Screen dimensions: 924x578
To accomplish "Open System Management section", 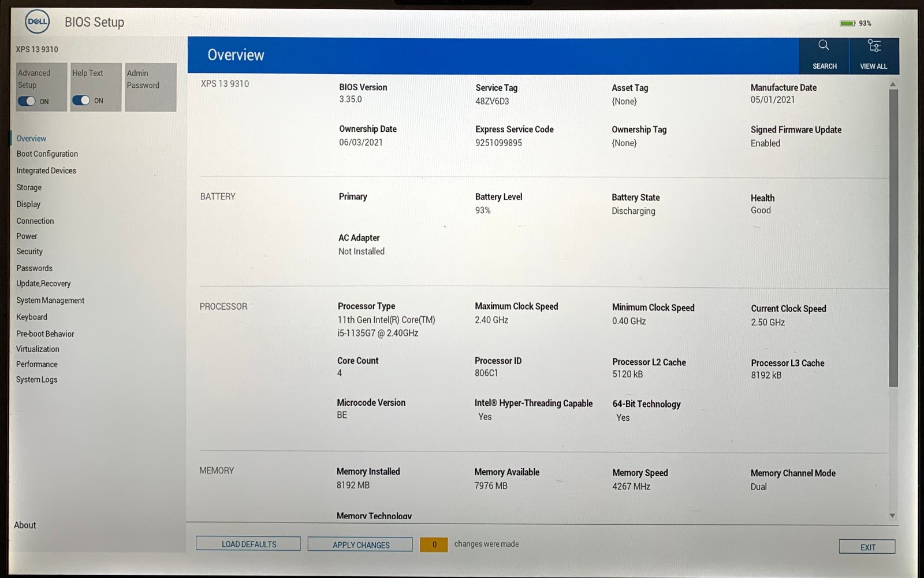I will pos(50,300).
